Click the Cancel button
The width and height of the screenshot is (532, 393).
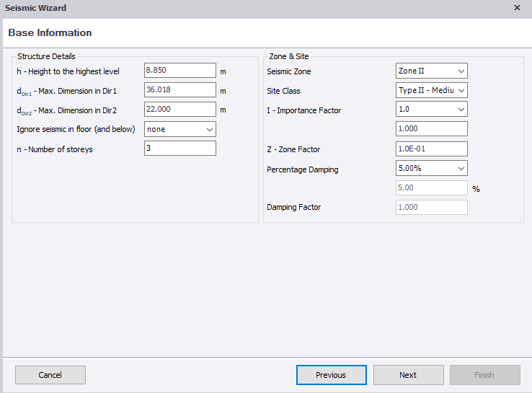click(x=50, y=375)
